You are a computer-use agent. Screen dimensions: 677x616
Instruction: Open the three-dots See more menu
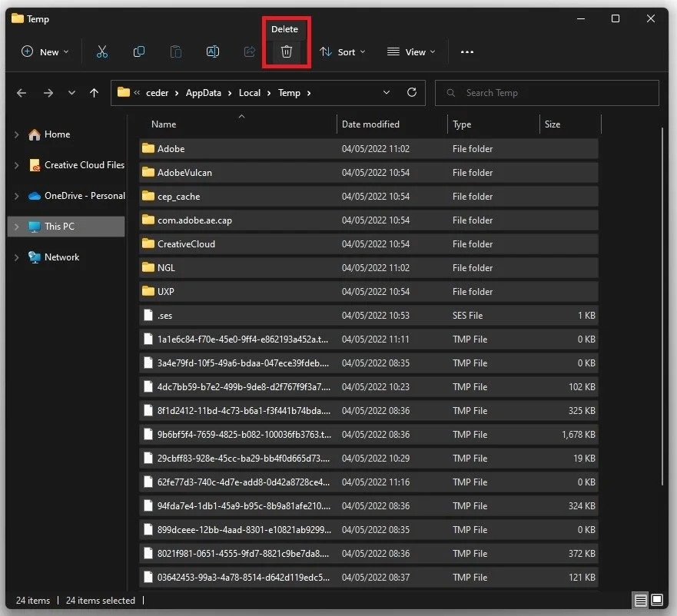click(466, 51)
